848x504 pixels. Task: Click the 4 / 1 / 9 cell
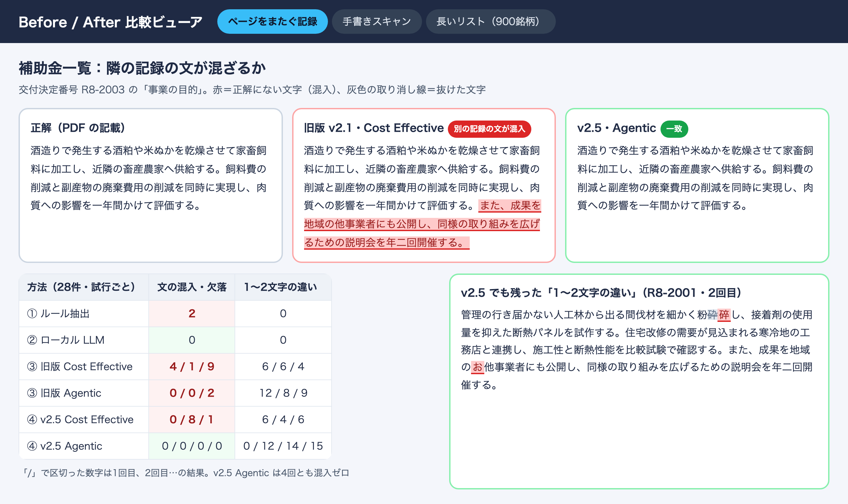tap(191, 367)
